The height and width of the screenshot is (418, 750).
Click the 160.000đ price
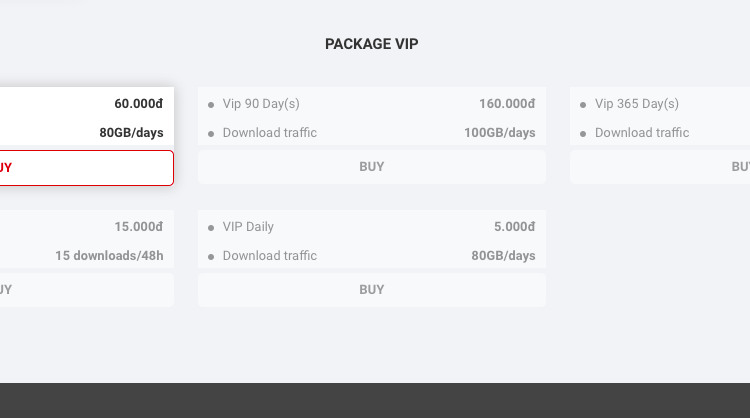[507, 104]
